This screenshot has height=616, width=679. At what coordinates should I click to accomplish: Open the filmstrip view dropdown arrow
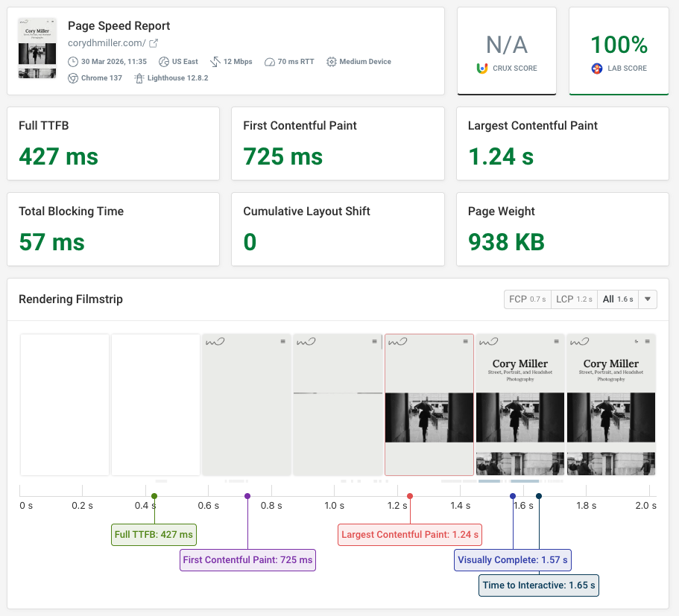tap(648, 299)
